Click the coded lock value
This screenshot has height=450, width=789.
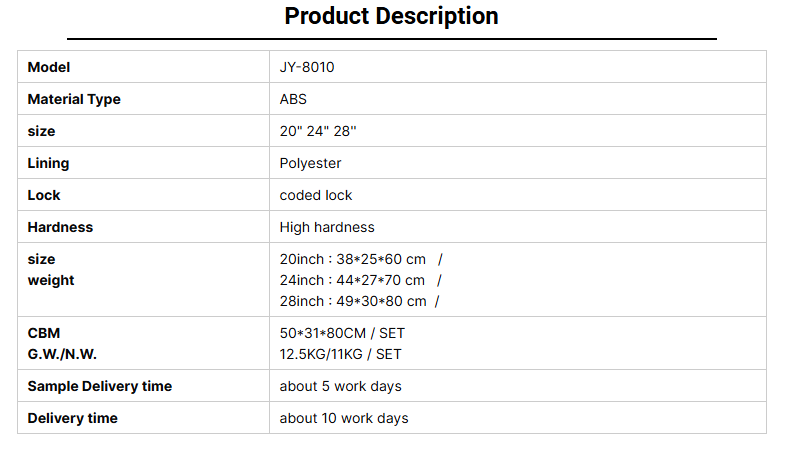point(315,195)
